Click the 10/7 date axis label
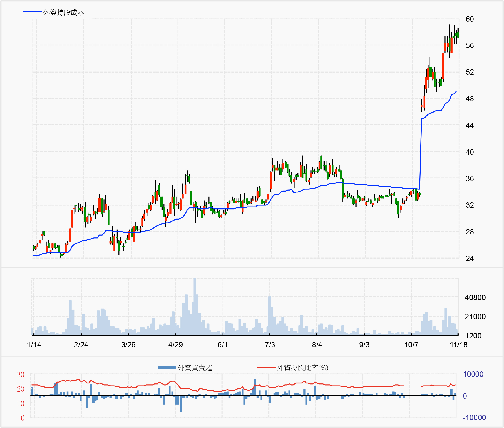This screenshot has height=428, width=504. (411, 345)
